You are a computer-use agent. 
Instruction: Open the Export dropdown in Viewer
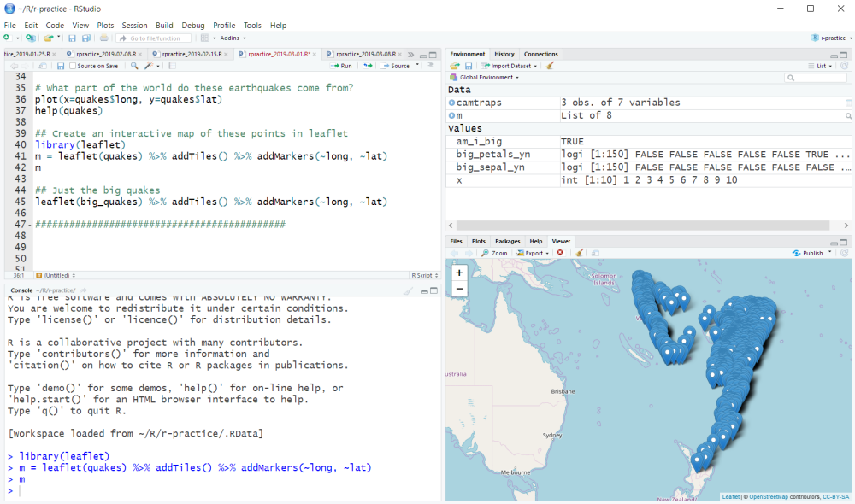[532, 253]
